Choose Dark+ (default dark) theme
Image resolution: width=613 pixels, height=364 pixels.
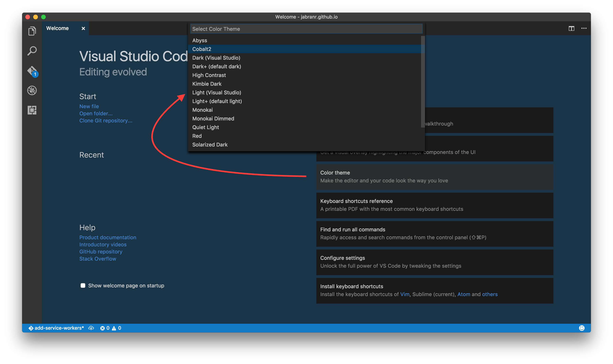[x=304, y=67]
